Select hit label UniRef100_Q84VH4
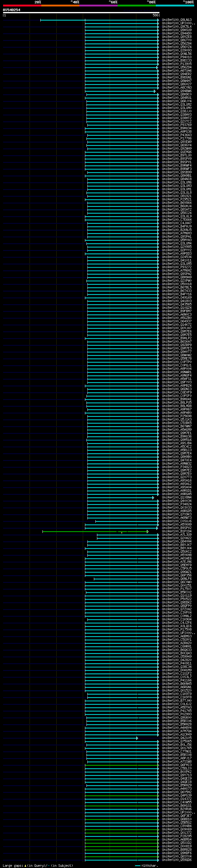The image size is (197, 868). (176, 542)
